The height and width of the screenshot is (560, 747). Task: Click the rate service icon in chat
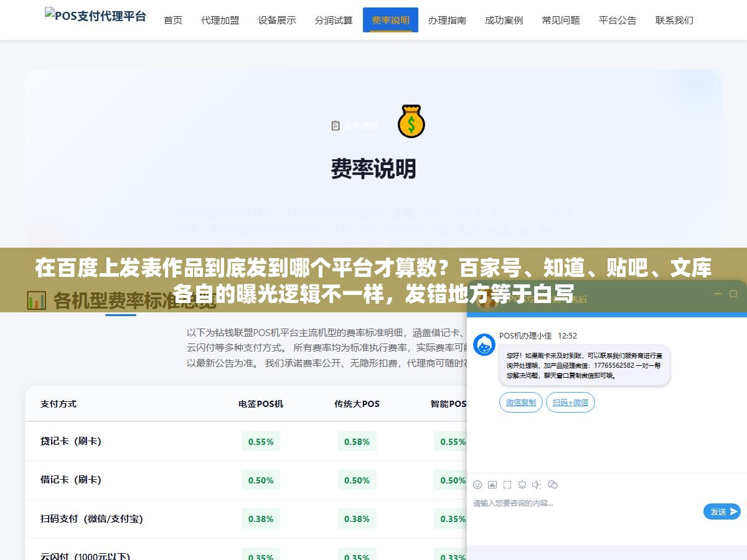(522, 485)
